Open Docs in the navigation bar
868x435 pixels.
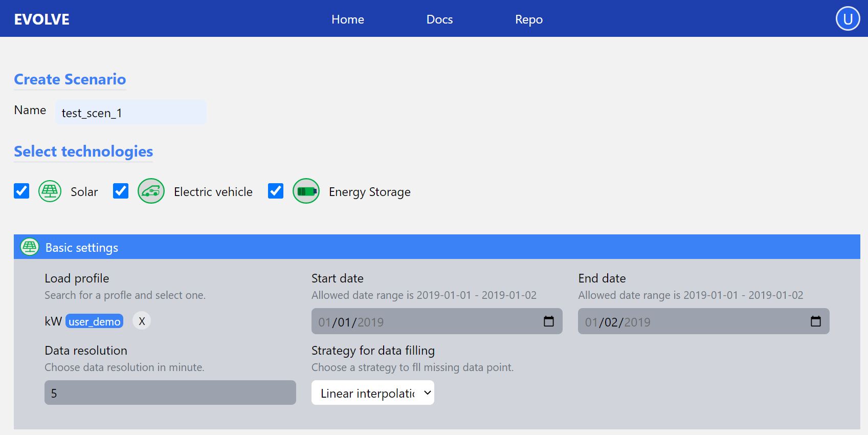(439, 19)
